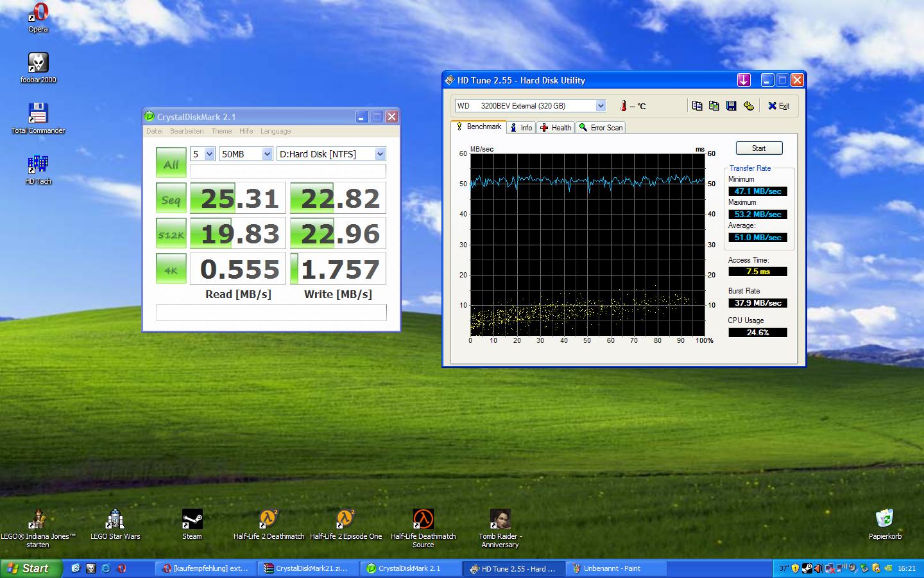The image size is (924, 578).
Task: Open the Opera desktop shortcut
Action: point(38,17)
